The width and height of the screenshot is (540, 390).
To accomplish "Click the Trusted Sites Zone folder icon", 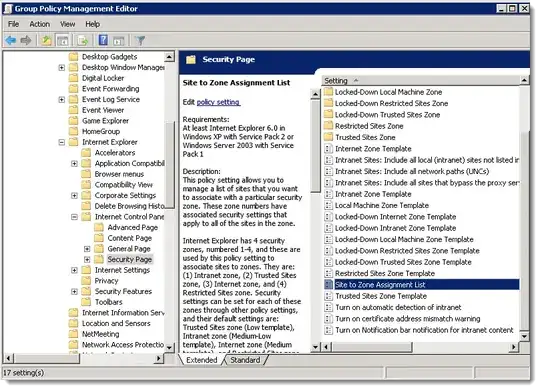I will pos(329,137).
